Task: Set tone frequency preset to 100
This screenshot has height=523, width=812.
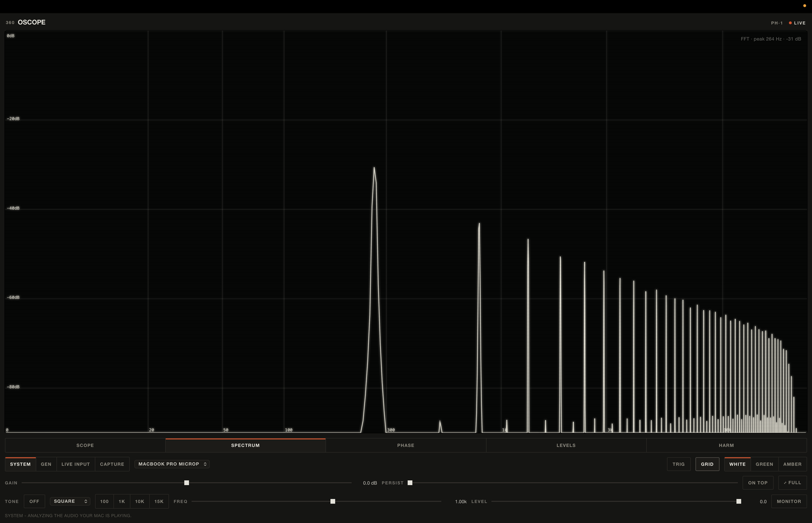Action: pos(104,501)
